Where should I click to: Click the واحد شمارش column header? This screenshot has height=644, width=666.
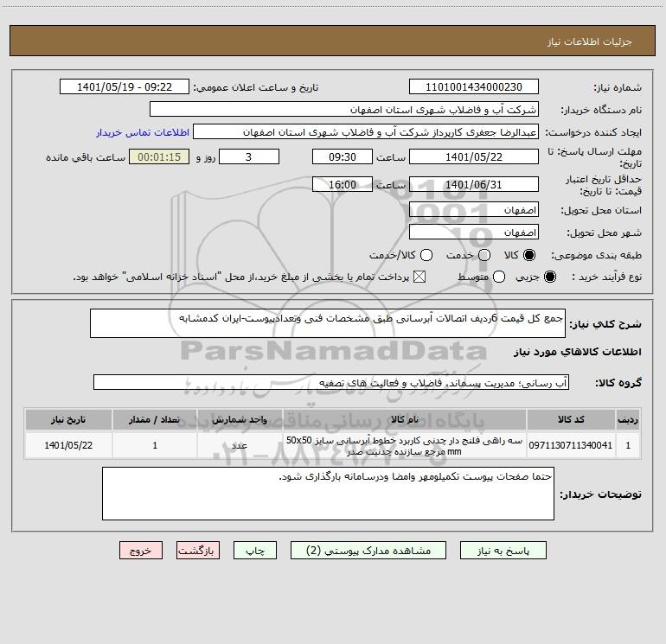pyautogui.click(x=240, y=419)
